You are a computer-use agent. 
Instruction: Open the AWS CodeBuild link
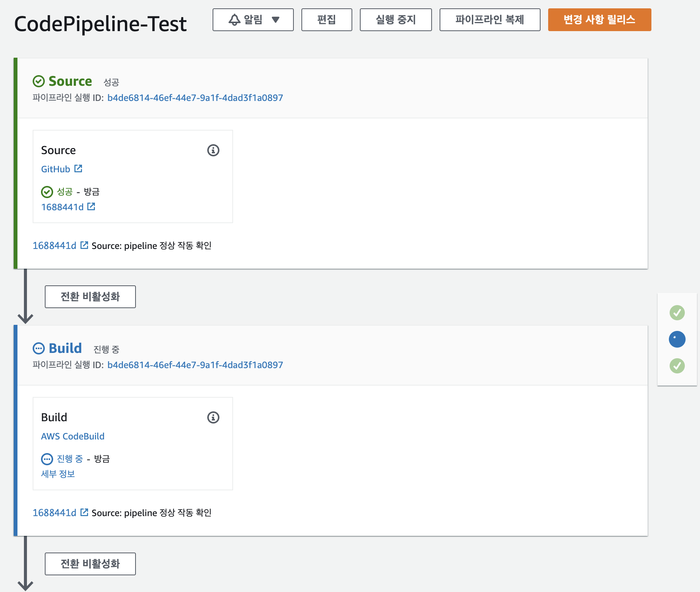pyautogui.click(x=73, y=436)
